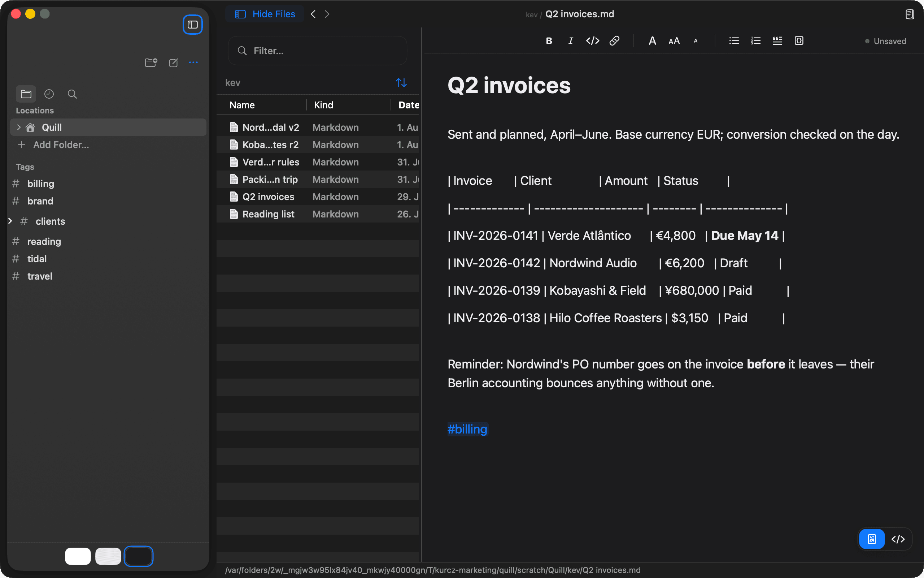Switch to the recents clock tab
This screenshot has width=924, height=578.
click(49, 94)
